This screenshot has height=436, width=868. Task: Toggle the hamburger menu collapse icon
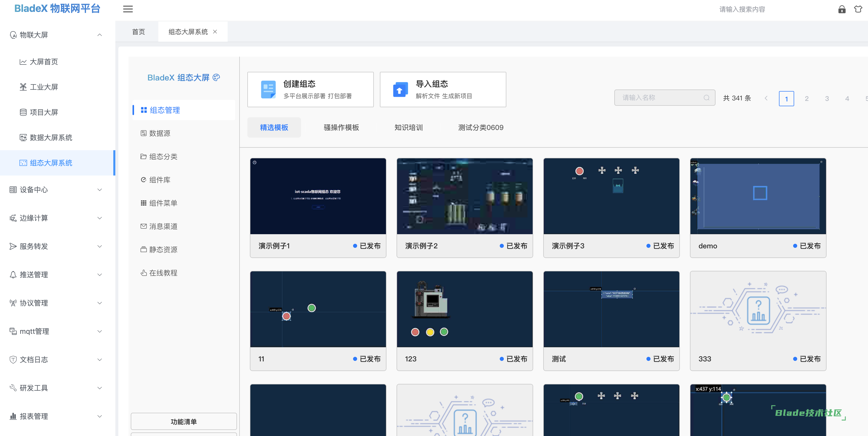(128, 9)
